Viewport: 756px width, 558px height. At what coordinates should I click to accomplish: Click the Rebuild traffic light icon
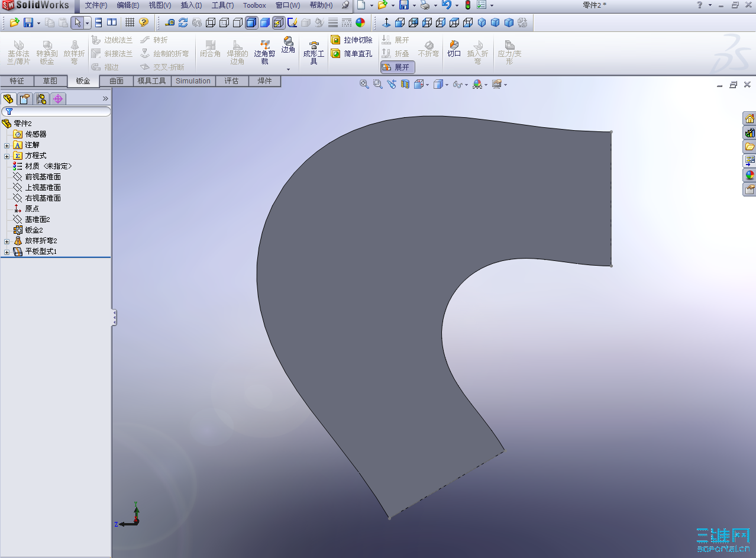click(467, 5)
